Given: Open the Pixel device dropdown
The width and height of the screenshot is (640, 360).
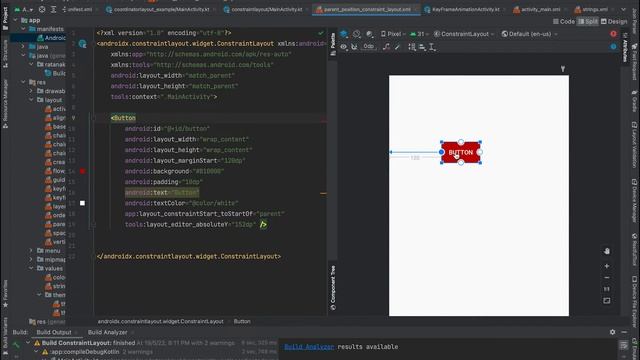Looking at the screenshot, I should 392,34.
